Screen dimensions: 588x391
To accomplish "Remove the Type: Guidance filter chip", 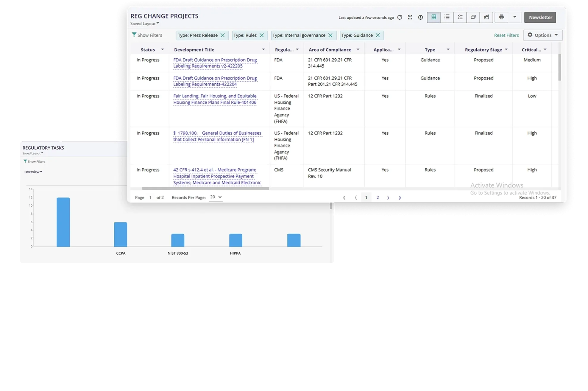I will click(378, 35).
